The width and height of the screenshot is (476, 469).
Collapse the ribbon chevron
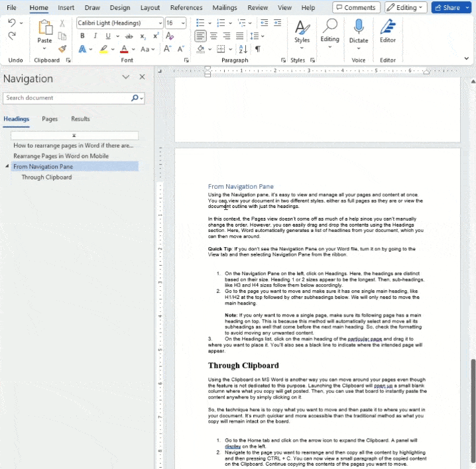(x=466, y=58)
